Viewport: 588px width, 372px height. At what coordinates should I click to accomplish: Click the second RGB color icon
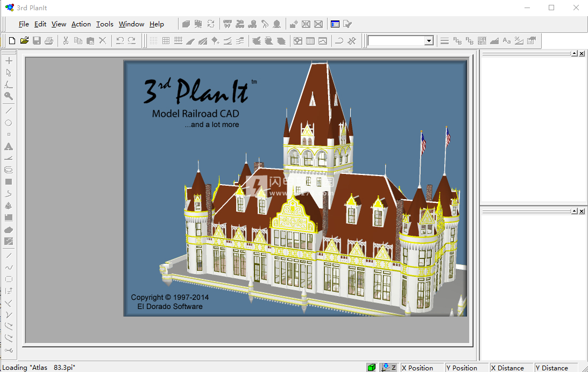tap(470, 40)
